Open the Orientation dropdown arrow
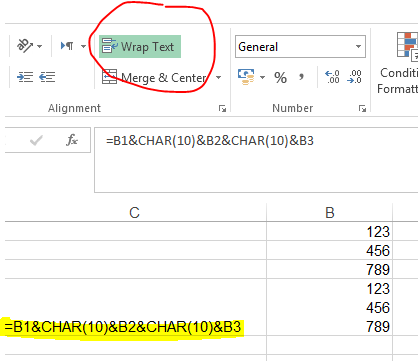The width and height of the screenshot is (418, 361). pos(40,46)
